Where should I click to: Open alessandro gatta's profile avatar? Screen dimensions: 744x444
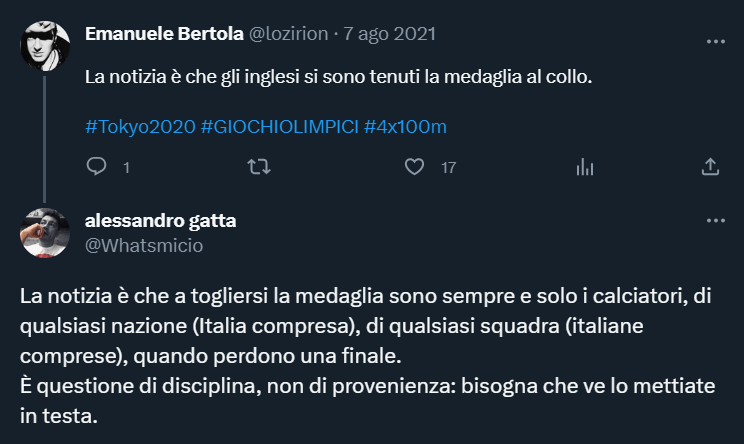click(x=45, y=233)
